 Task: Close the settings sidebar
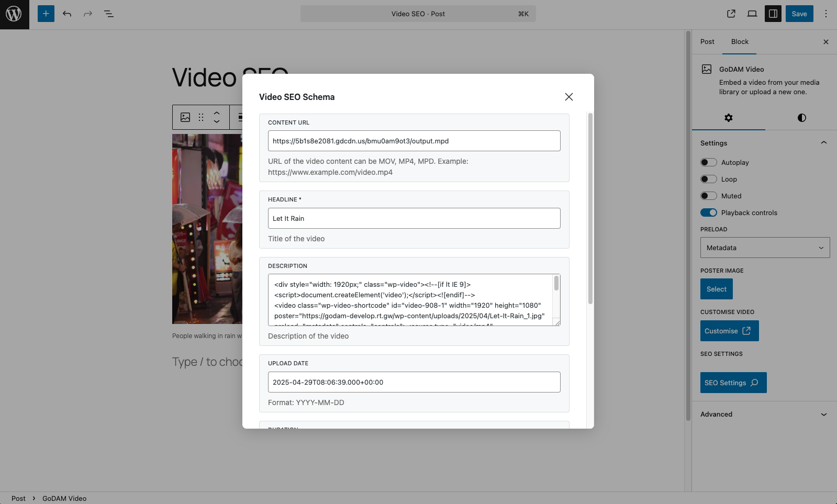click(x=826, y=42)
